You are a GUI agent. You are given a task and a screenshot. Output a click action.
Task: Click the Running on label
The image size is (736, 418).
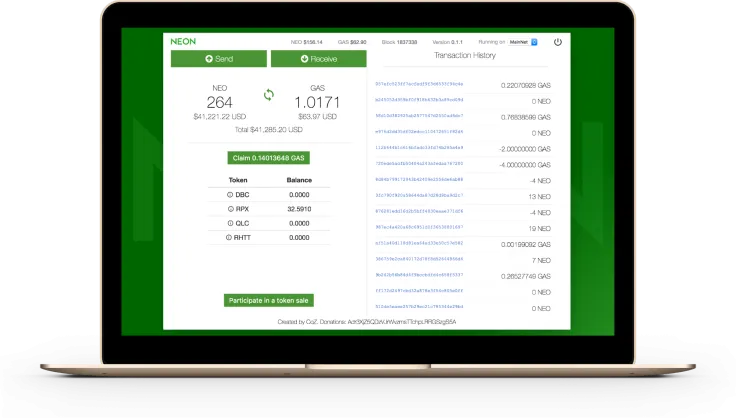pos(491,42)
